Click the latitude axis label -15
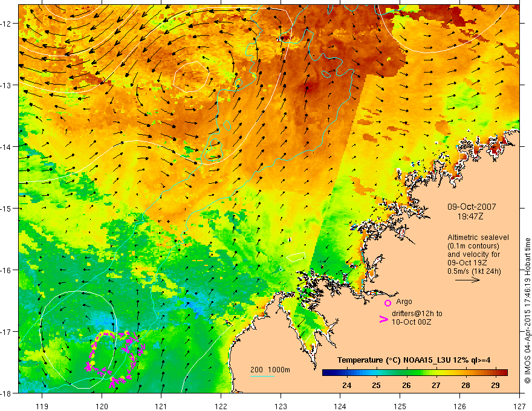The image size is (532, 411). [x=7, y=208]
